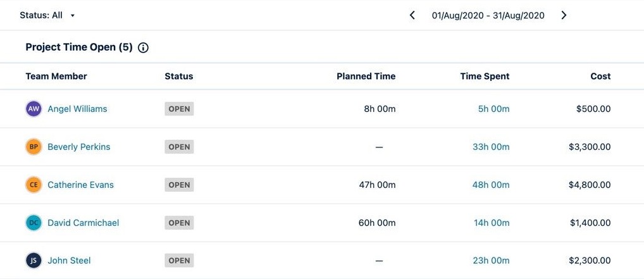This screenshot has height=279, width=644.
Task: Click the OPEN status badge for Beverly Perkins
Action: pyautogui.click(x=179, y=147)
